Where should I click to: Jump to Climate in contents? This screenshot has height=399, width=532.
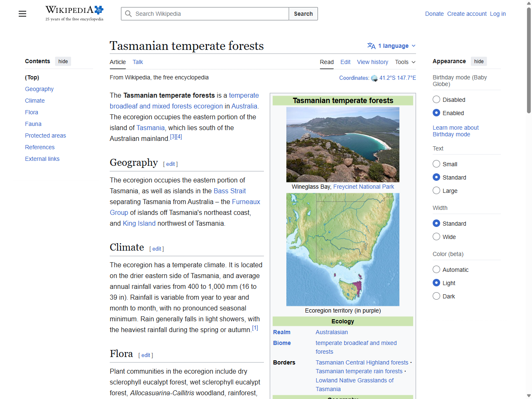(35, 101)
